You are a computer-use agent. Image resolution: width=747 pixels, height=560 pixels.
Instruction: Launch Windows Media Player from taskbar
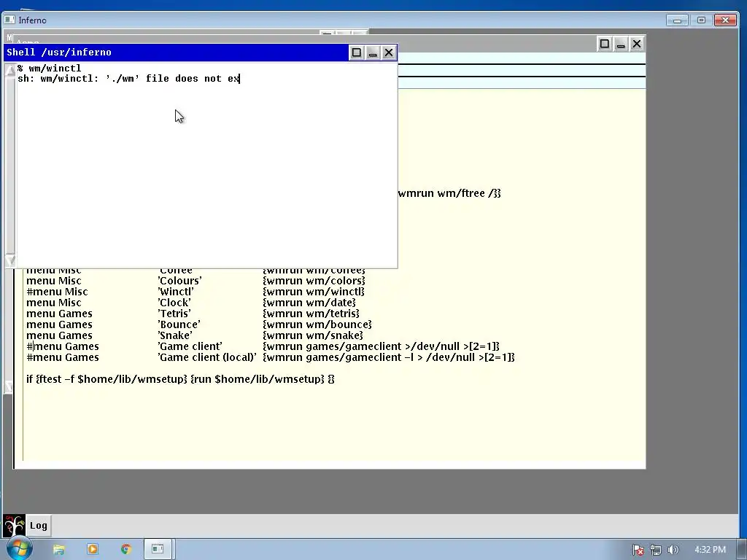click(93, 550)
